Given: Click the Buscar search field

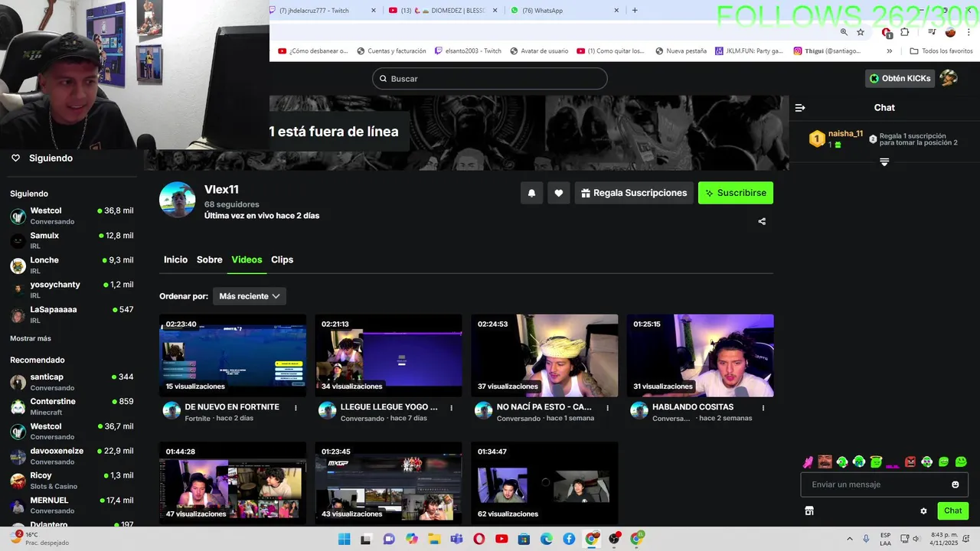Looking at the screenshot, I should [490, 79].
